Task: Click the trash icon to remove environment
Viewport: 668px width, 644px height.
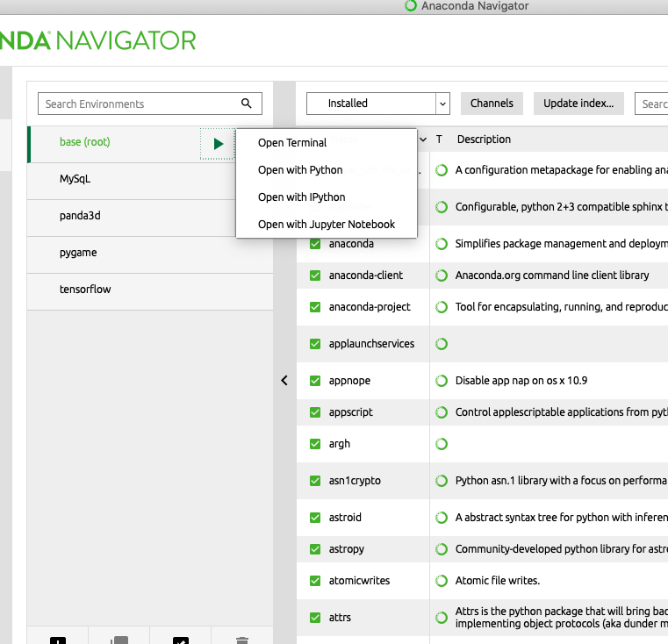Action: tap(242, 640)
